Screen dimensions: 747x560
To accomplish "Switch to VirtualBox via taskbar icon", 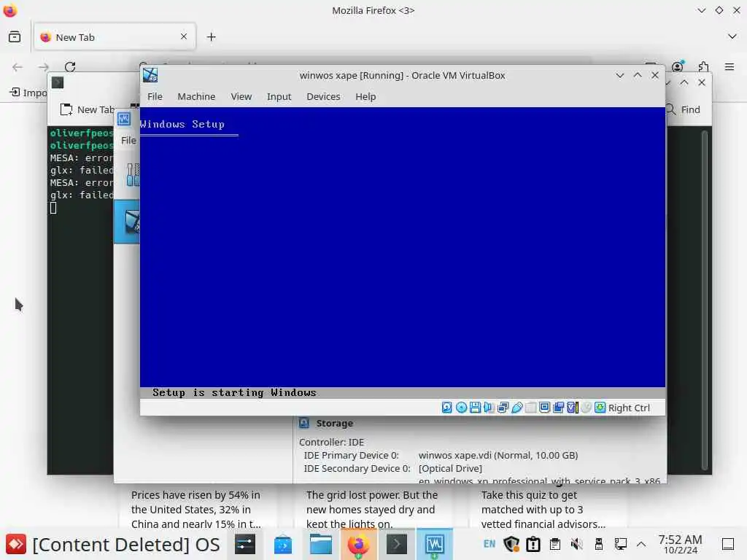I will pos(435,544).
